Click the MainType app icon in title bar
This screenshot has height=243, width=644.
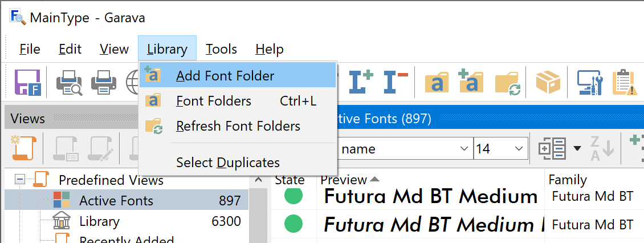18,17
